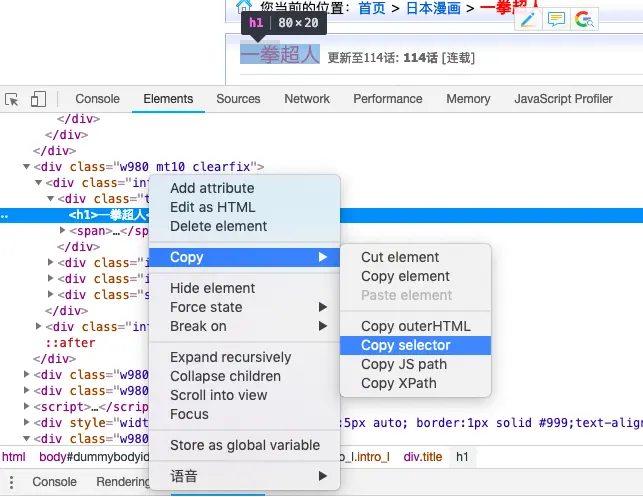Choose Copy selector

[415, 345]
